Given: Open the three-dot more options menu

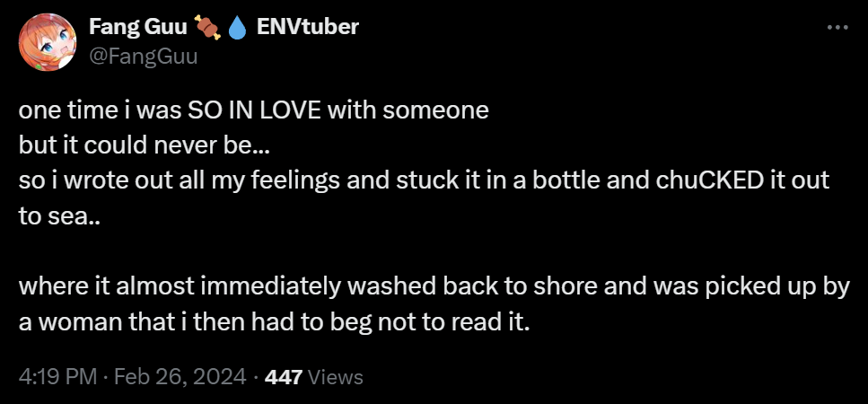Looking at the screenshot, I should point(837,27).
